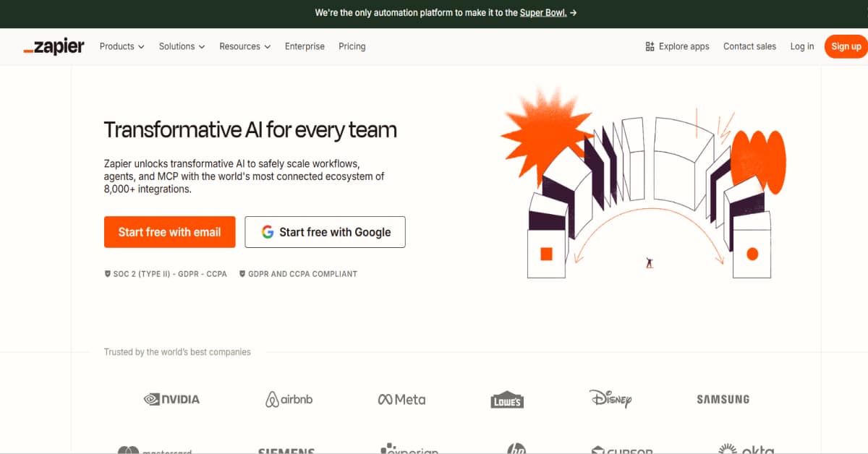868x454 pixels.
Task: Expand the Products dropdown menu
Action: click(x=122, y=46)
